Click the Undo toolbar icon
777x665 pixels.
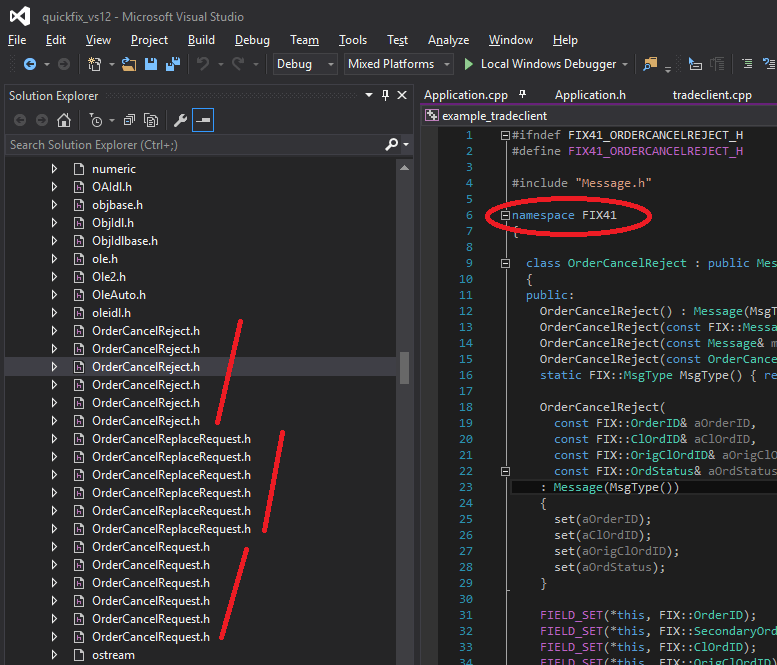pos(203,64)
